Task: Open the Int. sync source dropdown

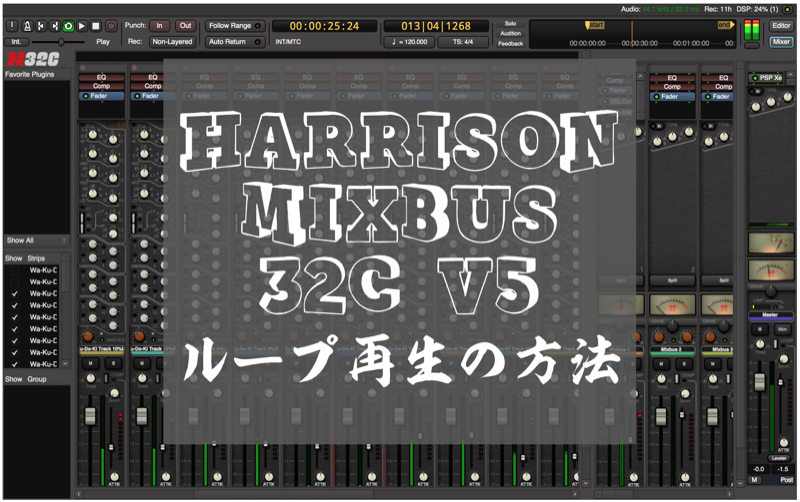Action: (x=17, y=42)
